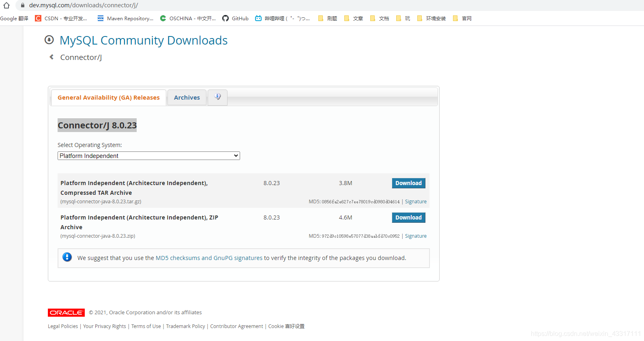This screenshot has height=341, width=644.
Task: Click the tar.gz MD5 checksum value
Action: point(361,202)
